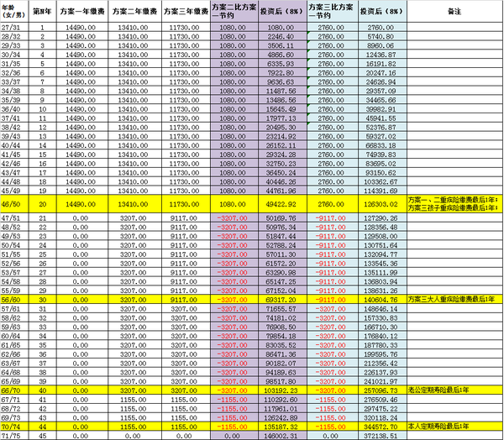504x440 pixels.
Task: Click the value 24626.94
Action: click(x=382, y=81)
